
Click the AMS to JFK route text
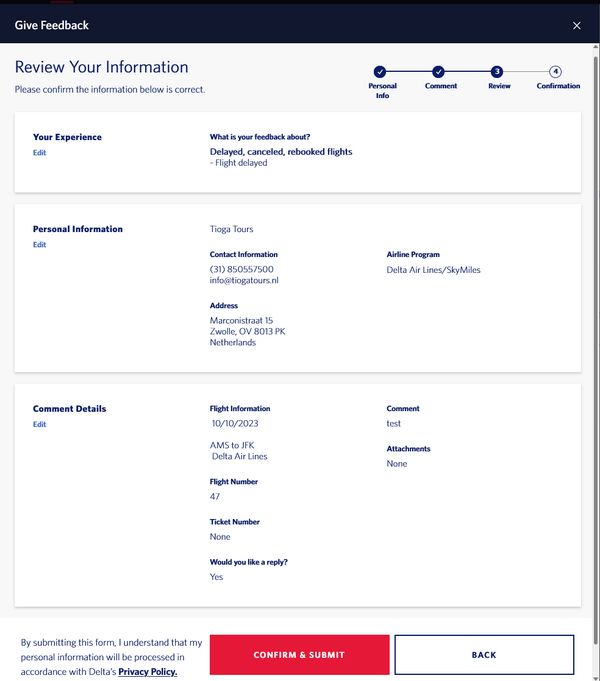click(232, 445)
